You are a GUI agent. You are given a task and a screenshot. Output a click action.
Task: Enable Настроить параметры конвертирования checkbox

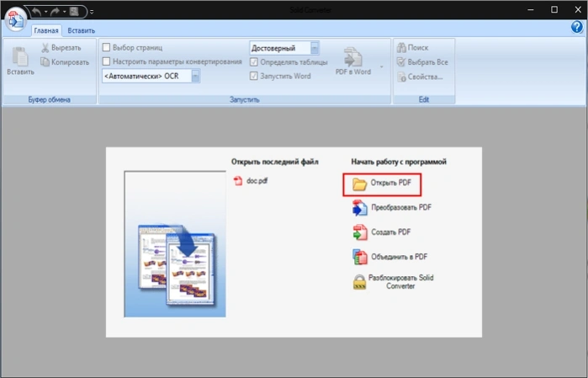pos(107,61)
